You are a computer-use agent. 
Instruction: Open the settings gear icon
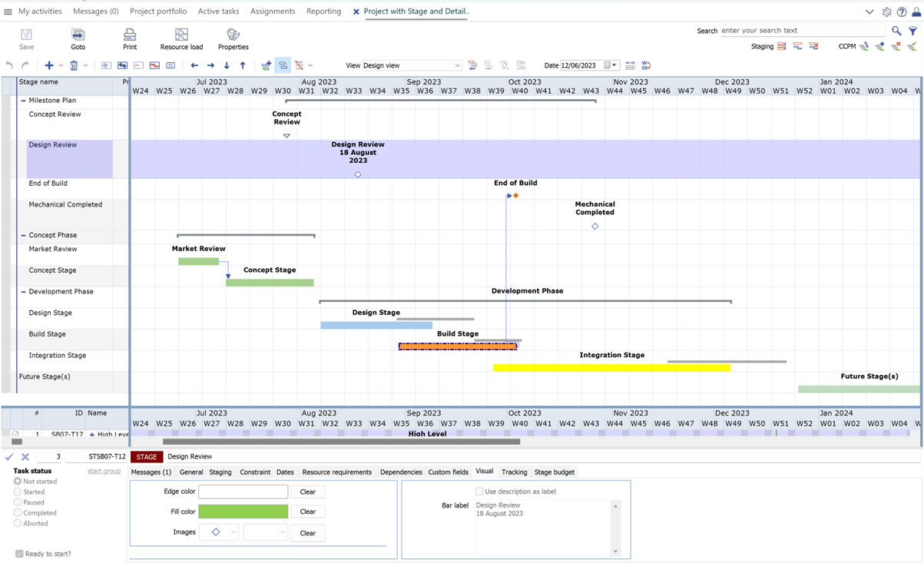tap(887, 12)
